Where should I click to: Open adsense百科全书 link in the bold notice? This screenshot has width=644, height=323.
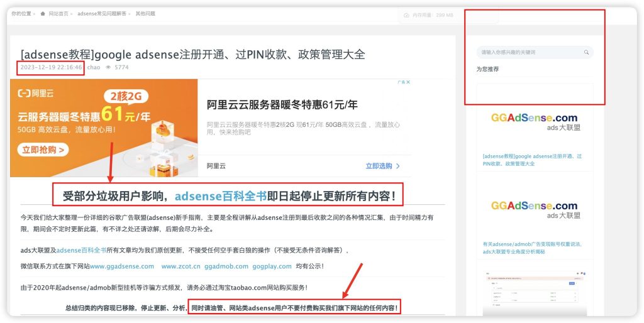[221, 196]
